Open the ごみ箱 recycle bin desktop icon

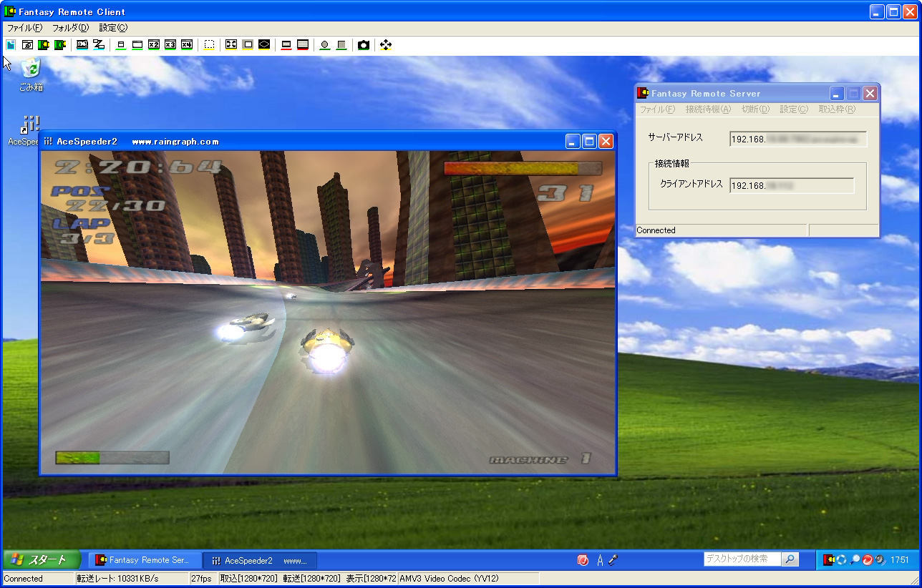pos(31,74)
